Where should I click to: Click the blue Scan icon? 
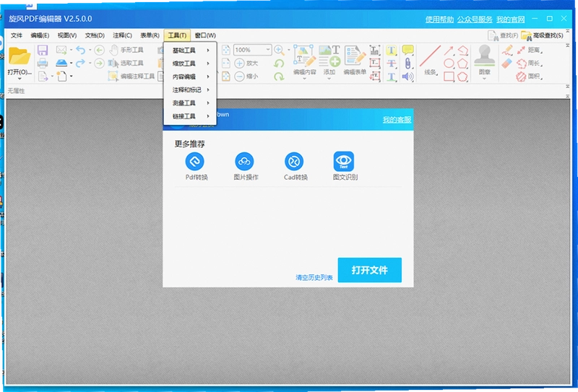(x=61, y=63)
